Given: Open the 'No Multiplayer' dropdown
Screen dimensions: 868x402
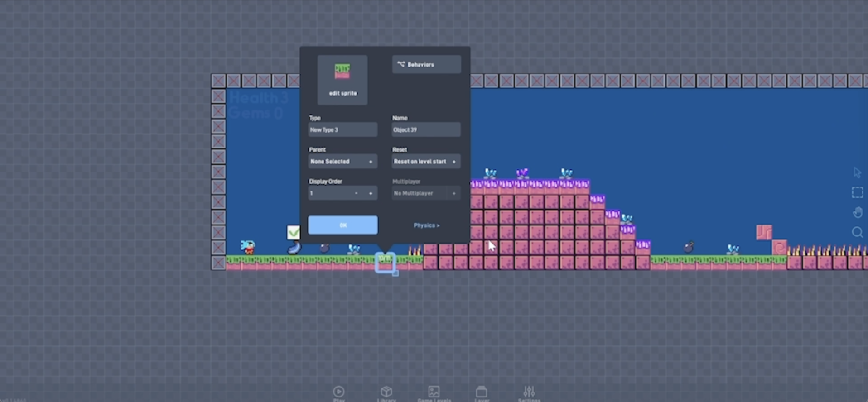Looking at the screenshot, I should coord(426,193).
